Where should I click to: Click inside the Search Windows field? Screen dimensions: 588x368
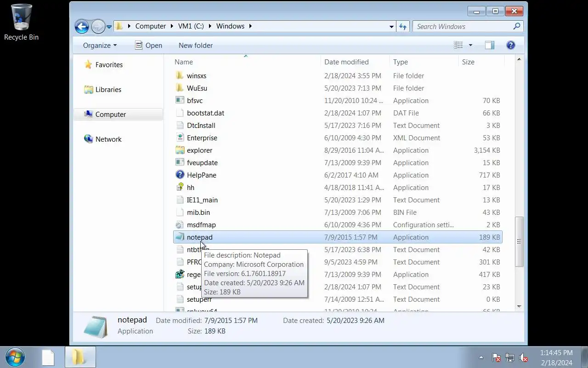pos(463,26)
